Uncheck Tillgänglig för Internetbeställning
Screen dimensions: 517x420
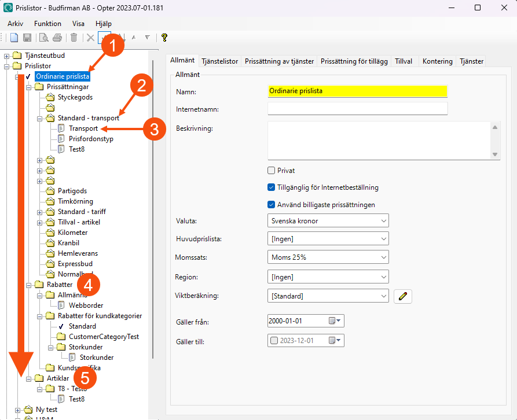pos(271,187)
